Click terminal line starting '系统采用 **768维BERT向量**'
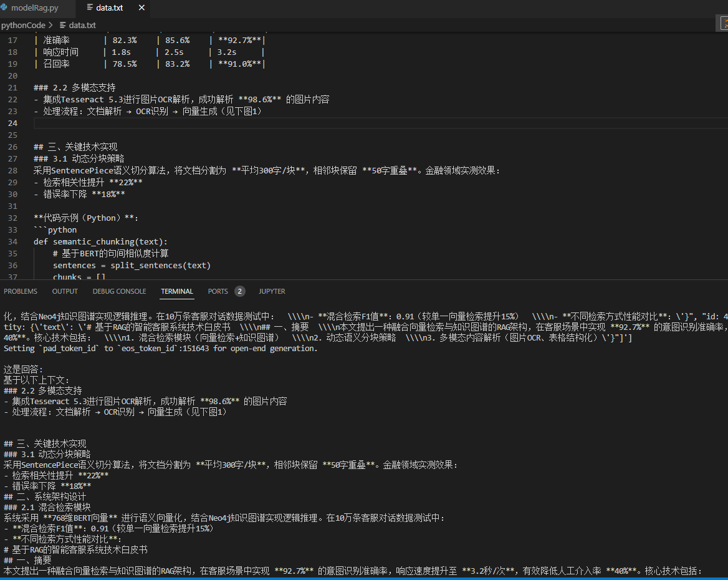 coord(224,518)
